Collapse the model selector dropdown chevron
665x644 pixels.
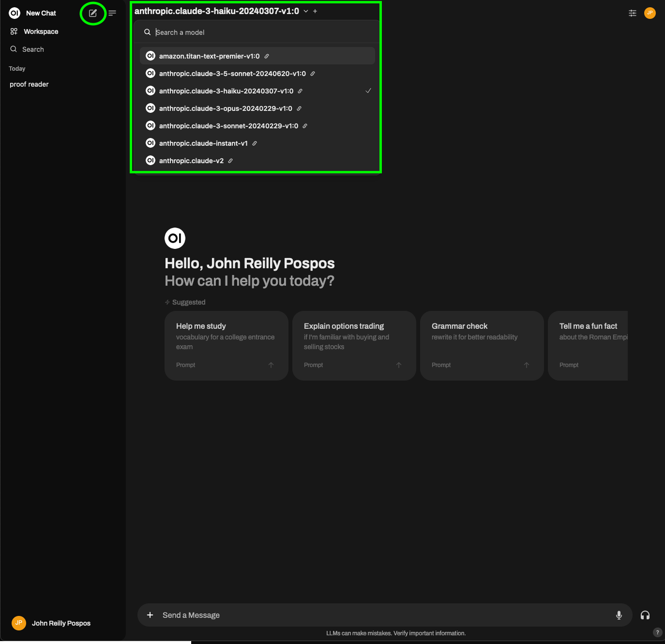point(306,11)
